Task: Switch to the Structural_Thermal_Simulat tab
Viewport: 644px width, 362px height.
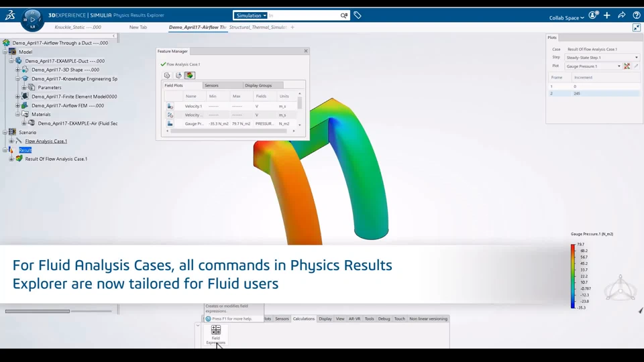Action: pos(258,27)
